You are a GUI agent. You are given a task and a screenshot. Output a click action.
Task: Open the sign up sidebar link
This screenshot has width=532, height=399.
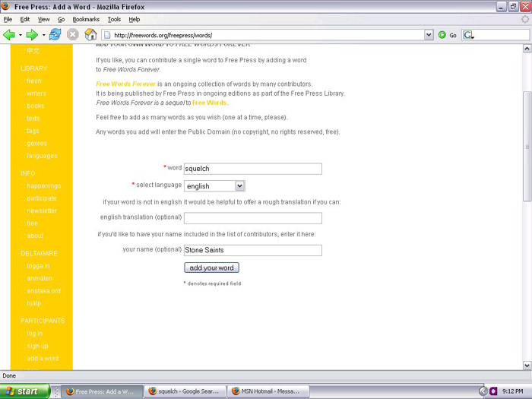point(37,346)
